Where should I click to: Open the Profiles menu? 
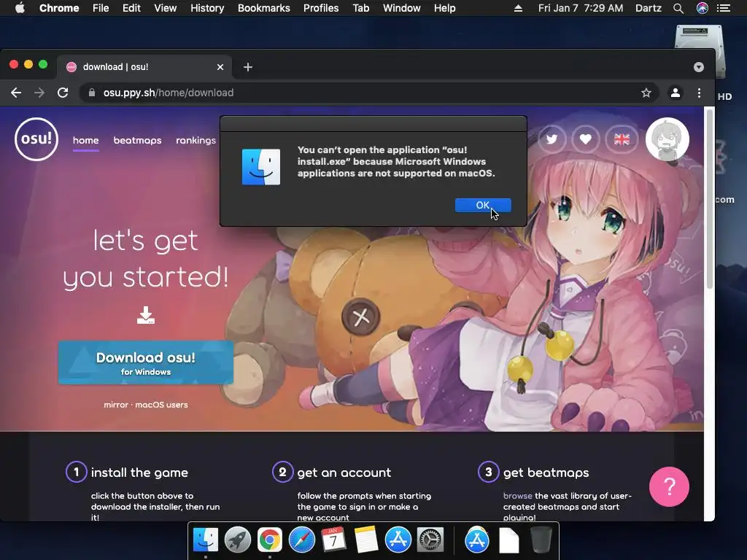(321, 8)
